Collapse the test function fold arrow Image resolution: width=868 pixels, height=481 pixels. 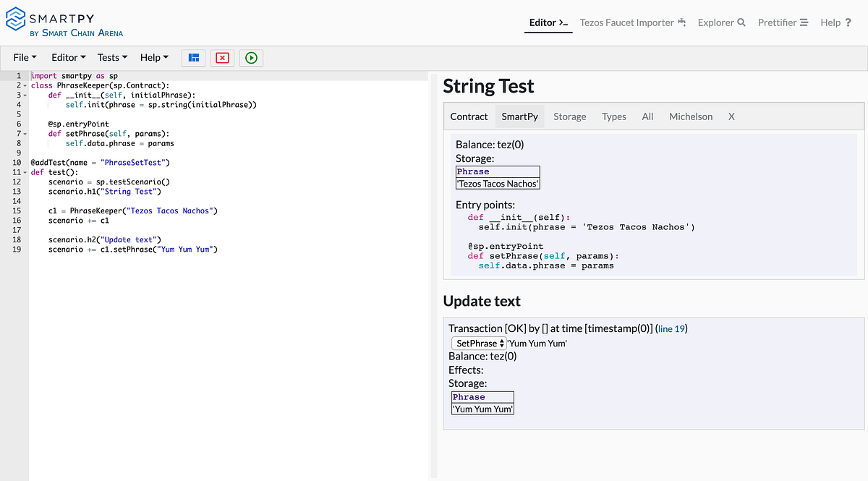pos(25,173)
